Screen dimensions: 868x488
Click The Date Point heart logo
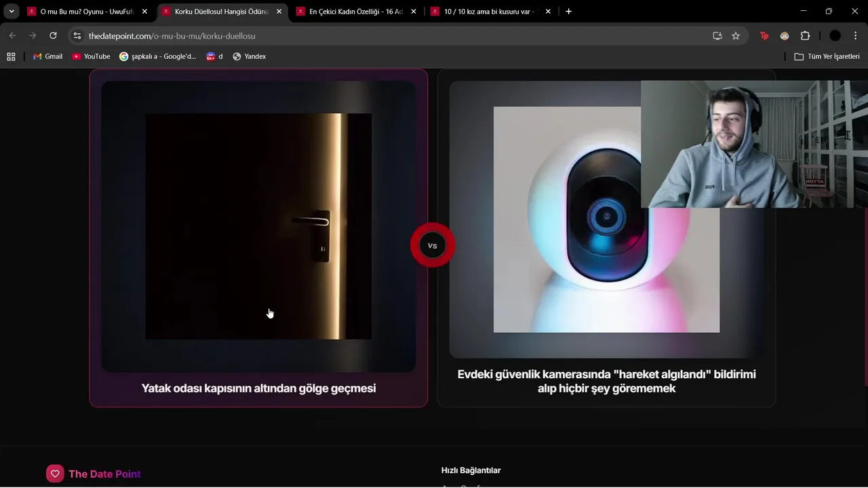tap(55, 474)
